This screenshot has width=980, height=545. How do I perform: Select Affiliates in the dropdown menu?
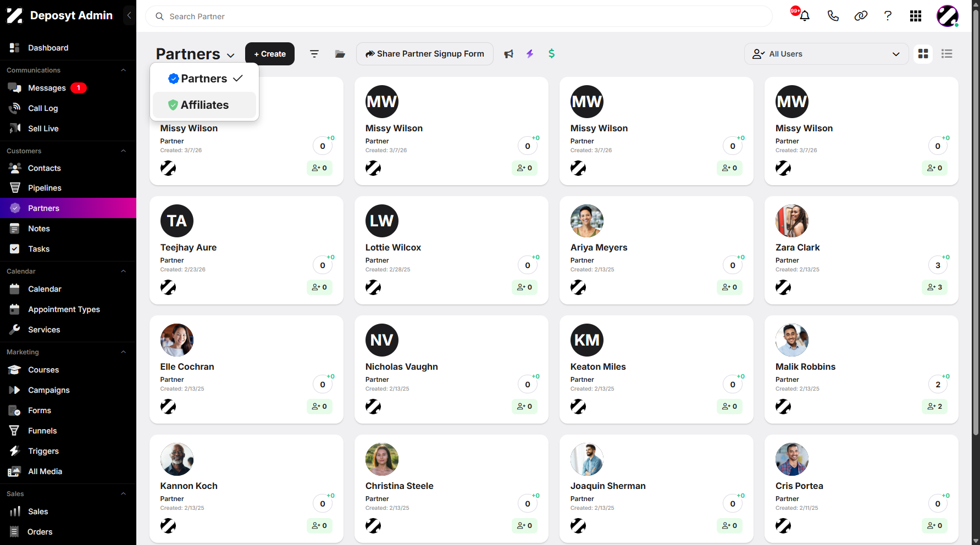point(204,105)
